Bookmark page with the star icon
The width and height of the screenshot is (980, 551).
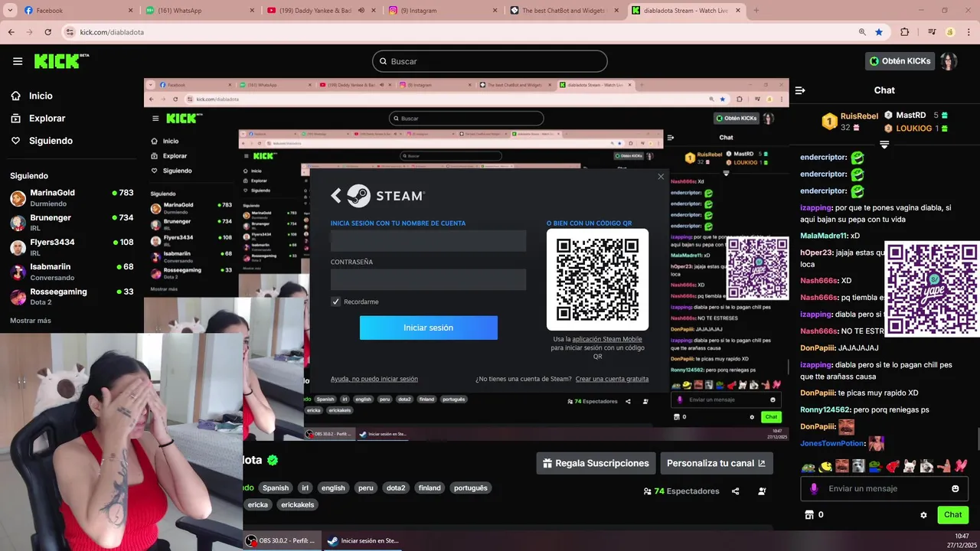coord(879,32)
